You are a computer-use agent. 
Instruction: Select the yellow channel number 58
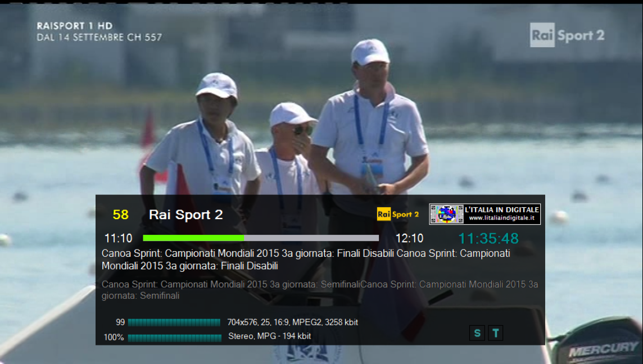tap(120, 215)
